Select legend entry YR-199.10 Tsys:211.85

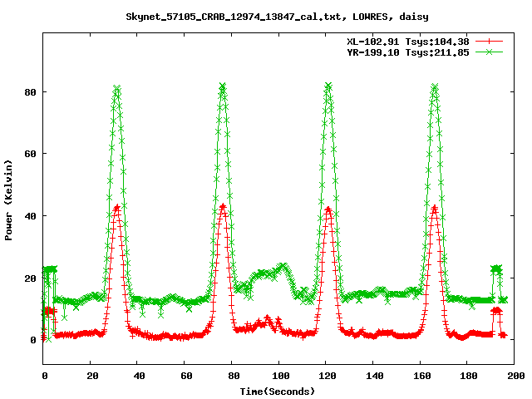coord(408,52)
